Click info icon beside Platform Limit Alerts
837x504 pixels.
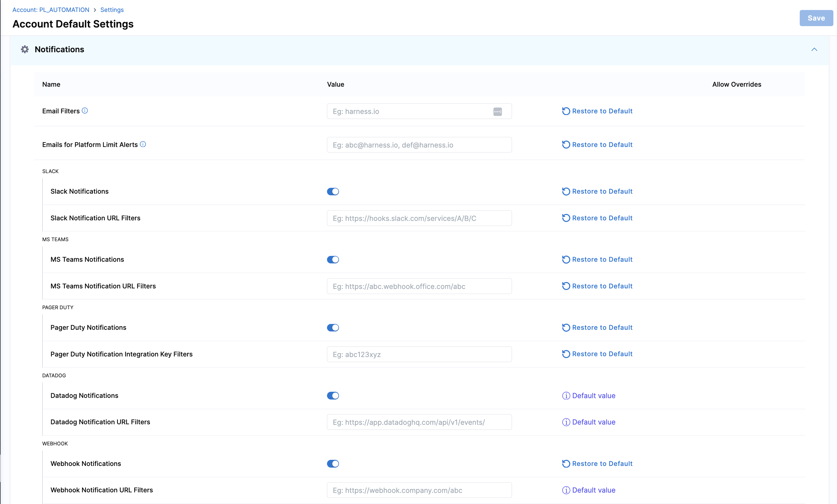pos(143,144)
